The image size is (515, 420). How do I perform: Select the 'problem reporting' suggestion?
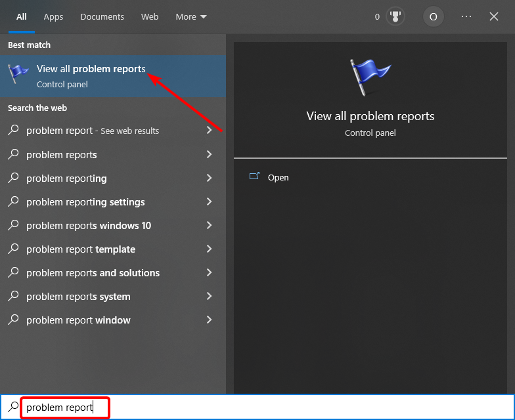pyautogui.click(x=113, y=178)
